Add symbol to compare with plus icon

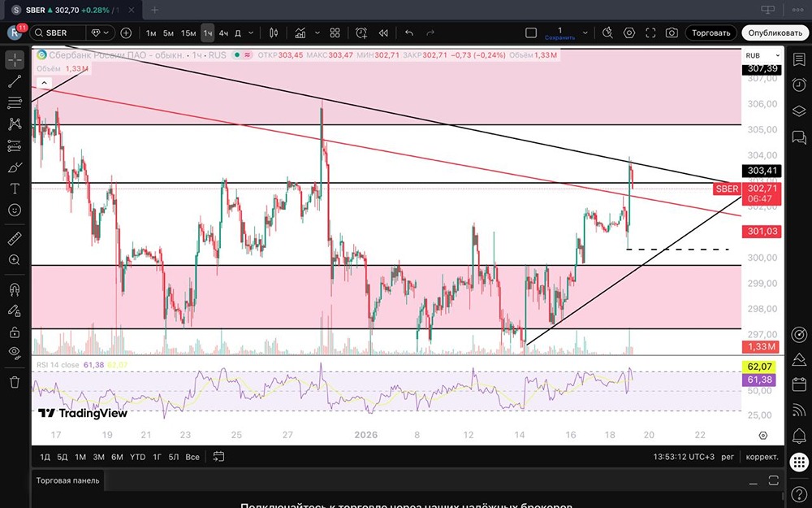coord(126,33)
